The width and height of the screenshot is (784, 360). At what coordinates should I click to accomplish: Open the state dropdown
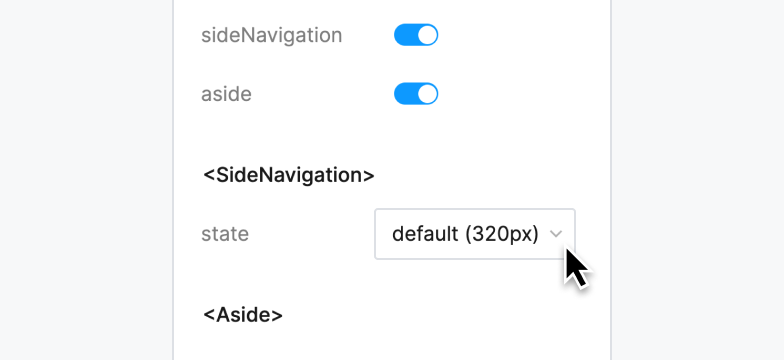pos(475,234)
